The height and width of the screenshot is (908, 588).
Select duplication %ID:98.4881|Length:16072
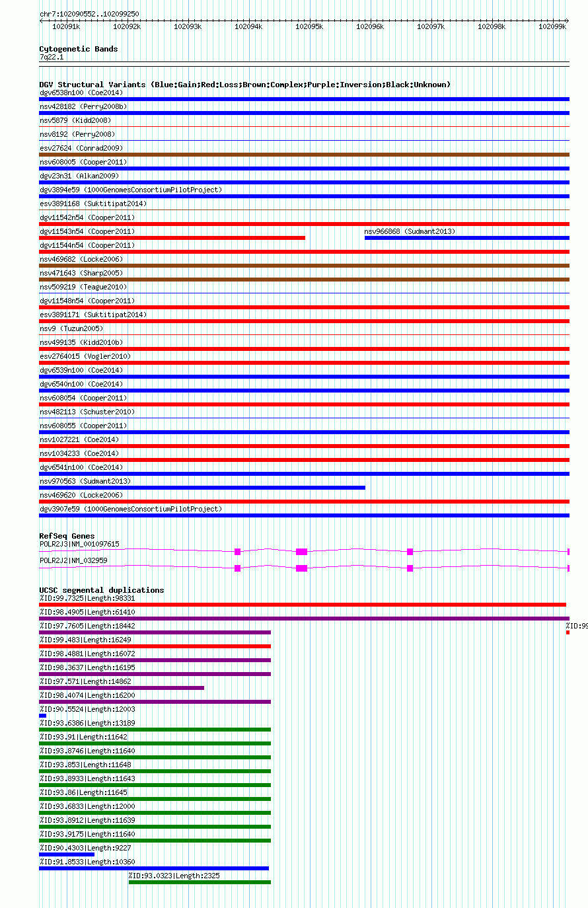[x=87, y=654]
